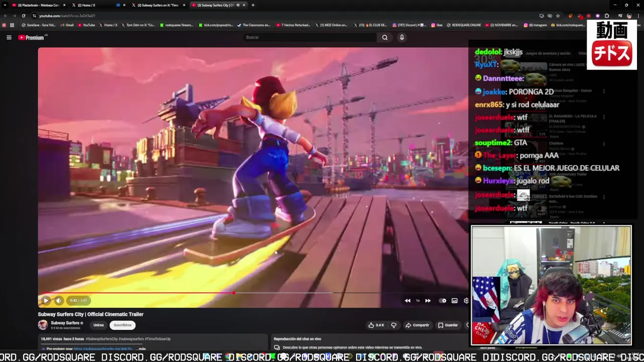The height and width of the screenshot is (362, 644).
Task: Click the rewind speed arrows
Action: [x=408, y=301]
